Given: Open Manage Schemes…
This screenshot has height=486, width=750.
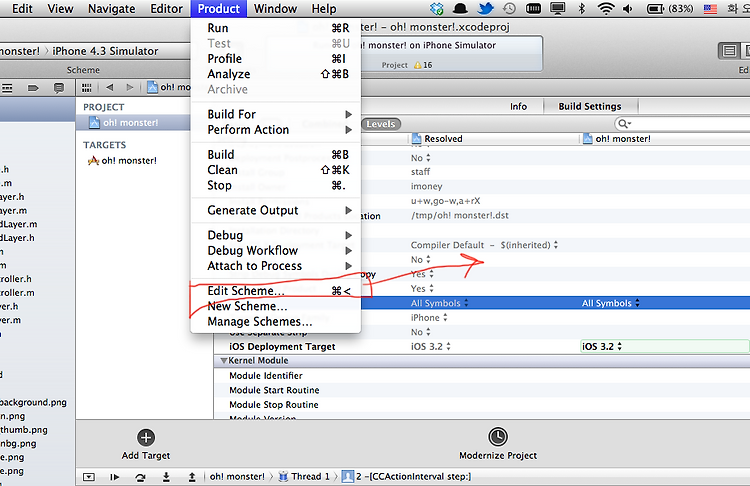Looking at the screenshot, I should 276,321.
